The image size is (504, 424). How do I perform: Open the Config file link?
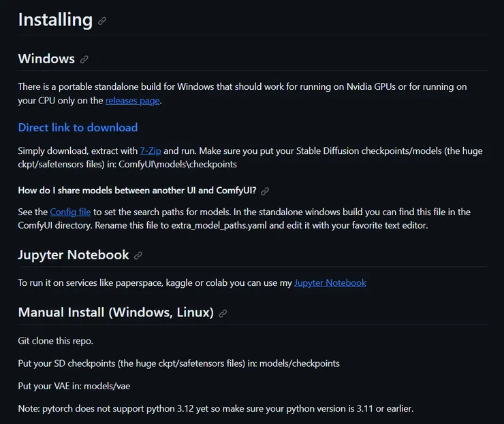70,212
